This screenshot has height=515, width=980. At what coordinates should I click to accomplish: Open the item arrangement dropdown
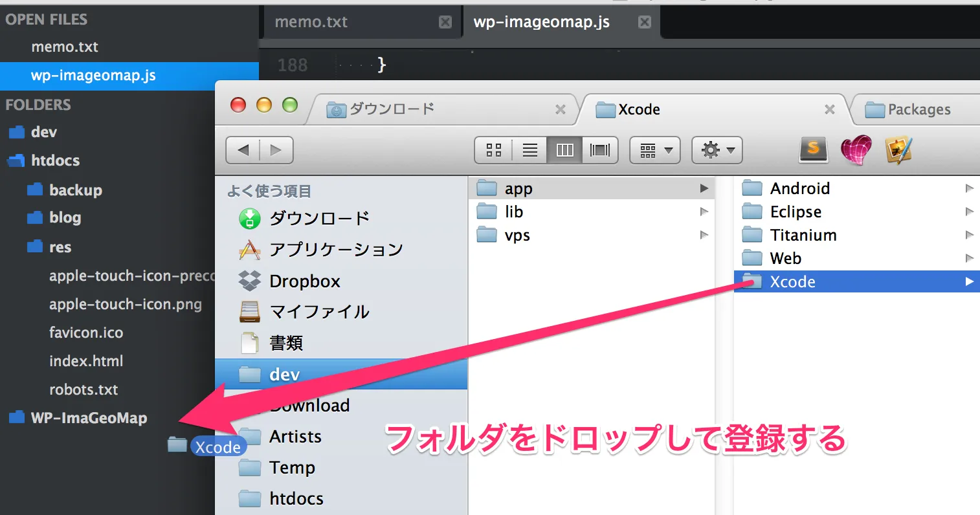point(655,150)
